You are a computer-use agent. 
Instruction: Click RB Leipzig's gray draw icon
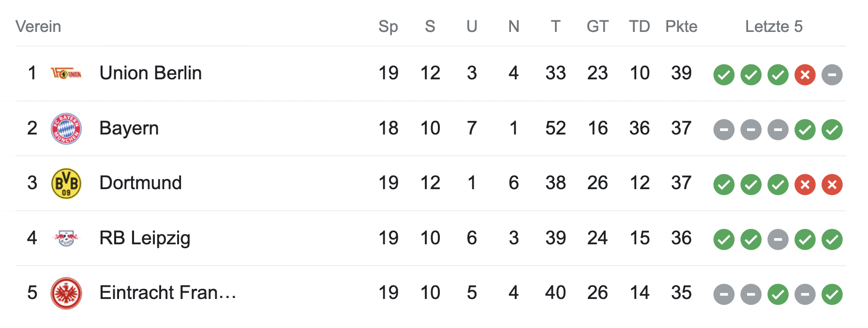click(x=778, y=239)
